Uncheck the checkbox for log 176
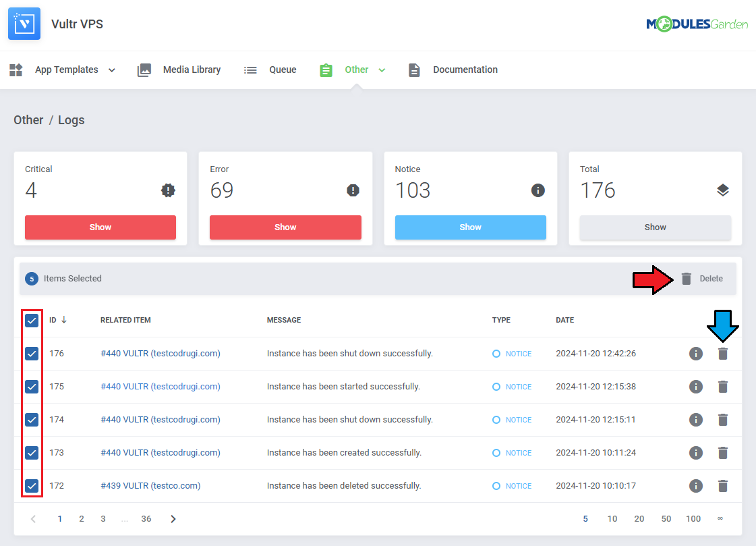This screenshot has width=756, height=546. (32, 354)
